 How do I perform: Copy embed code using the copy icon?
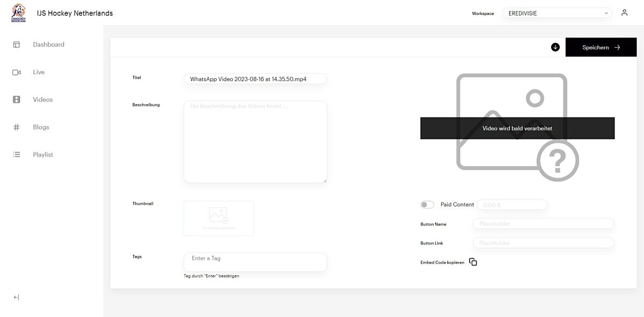473,262
